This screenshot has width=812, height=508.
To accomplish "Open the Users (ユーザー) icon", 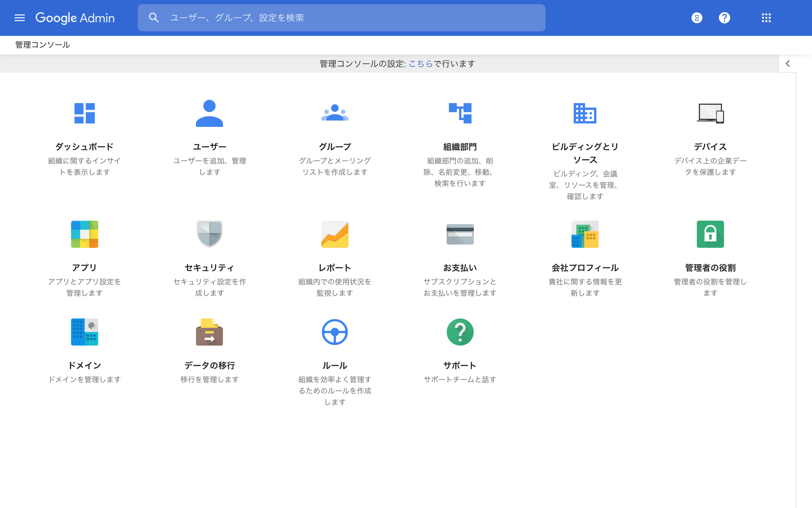I will pyautogui.click(x=209, y=113).
